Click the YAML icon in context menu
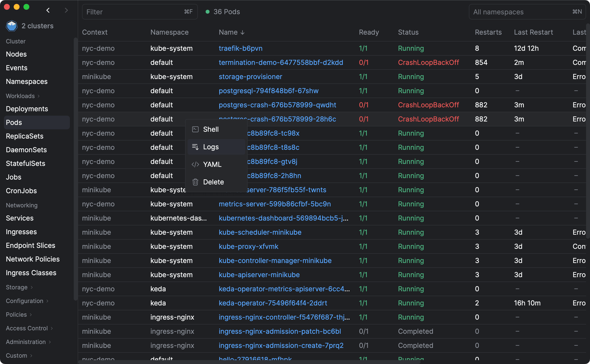 click(195, 164)
